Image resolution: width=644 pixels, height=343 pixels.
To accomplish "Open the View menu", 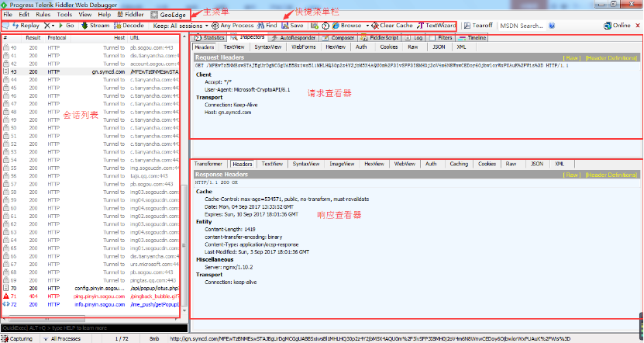I will click(x=85, y=15).
